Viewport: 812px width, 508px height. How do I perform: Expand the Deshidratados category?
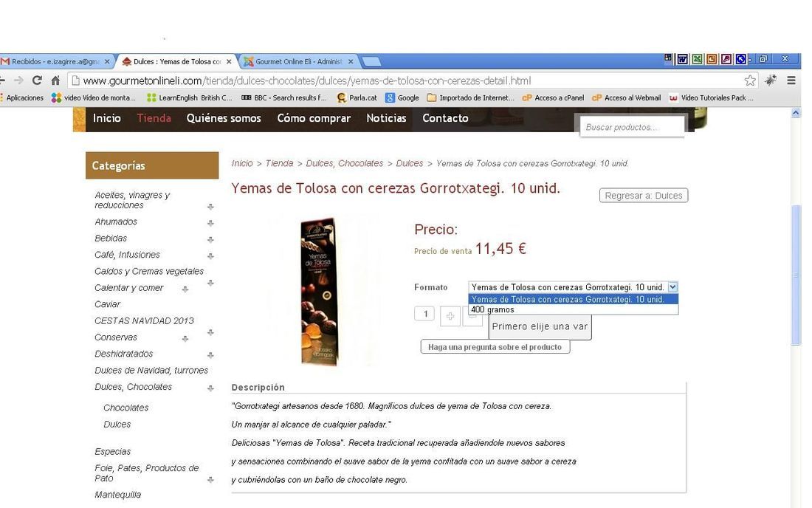click(210, 355)
